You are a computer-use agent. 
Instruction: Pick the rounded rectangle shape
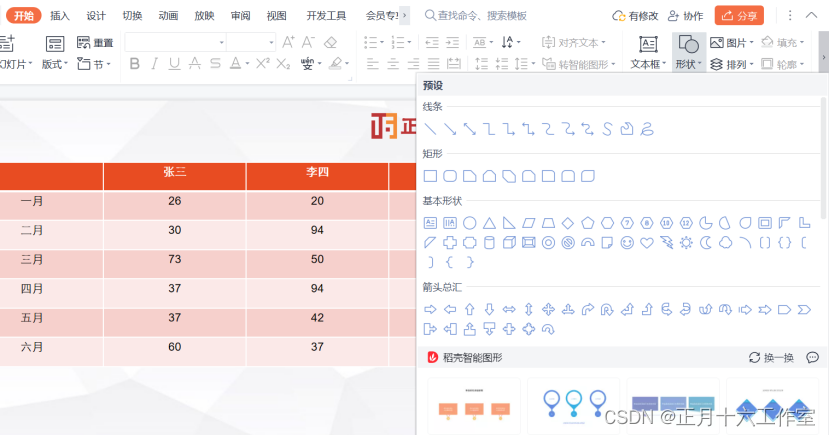(x=451, y=176)
